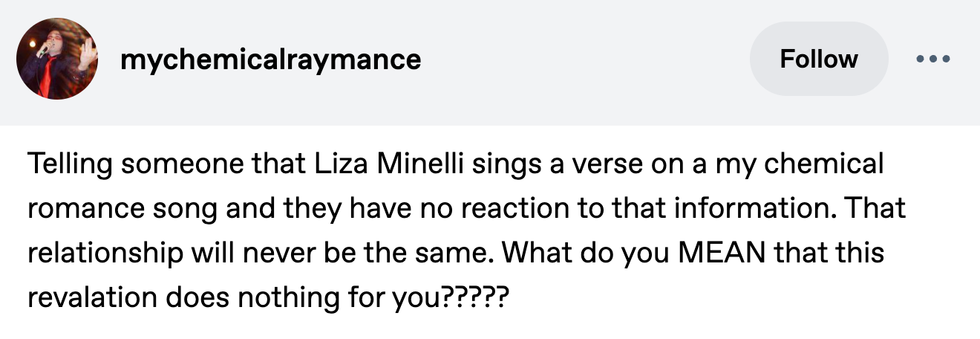Click the empty header space beside the username
Image resolution: width=980 pixels, height=339 pixels.
click(579, 59)
